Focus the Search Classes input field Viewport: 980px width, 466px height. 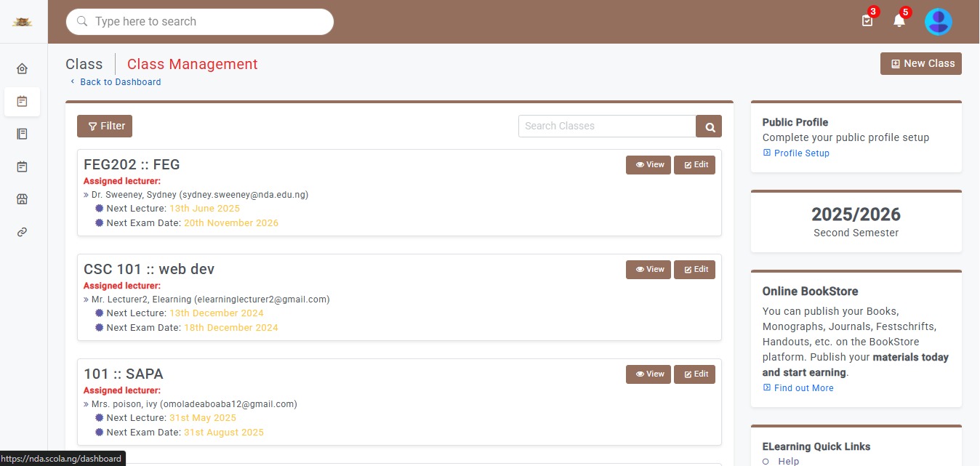point(606,126)
